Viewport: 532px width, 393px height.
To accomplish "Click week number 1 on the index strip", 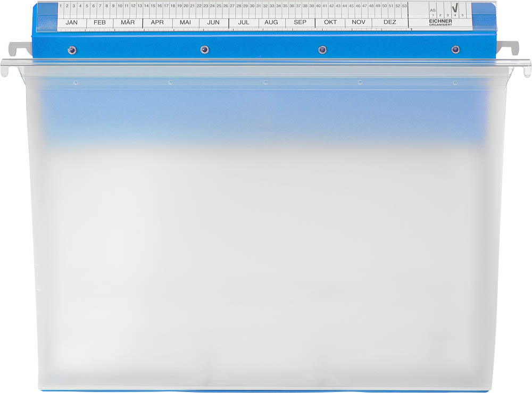I will click(61, 6).
